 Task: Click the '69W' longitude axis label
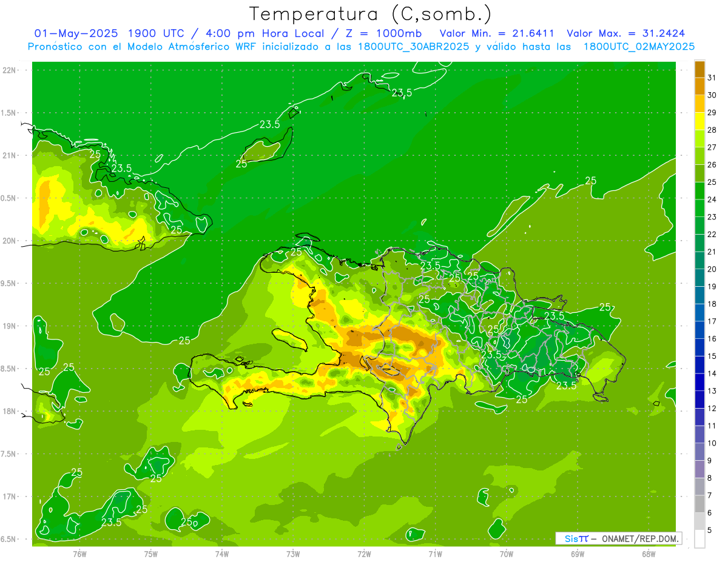(x=578, y=554)
